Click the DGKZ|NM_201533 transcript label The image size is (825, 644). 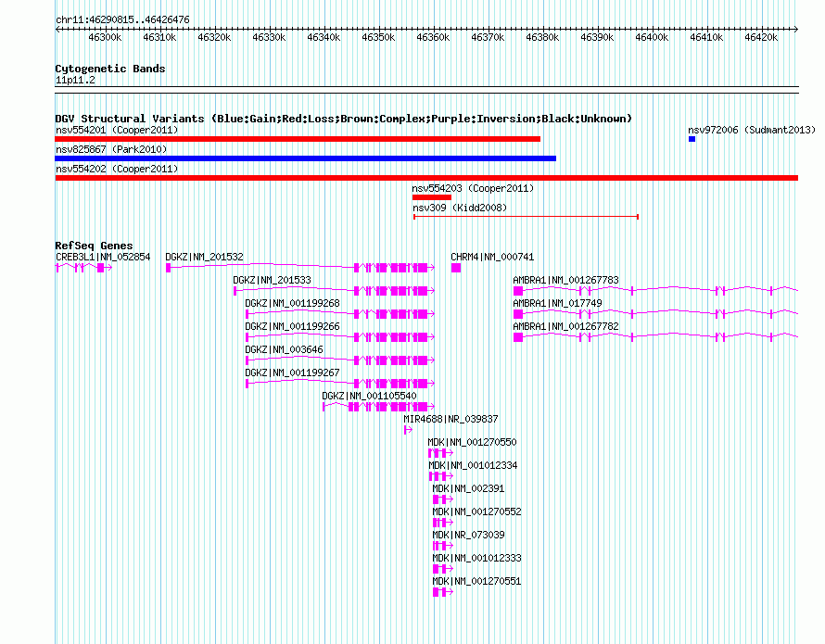pos(272,280)
